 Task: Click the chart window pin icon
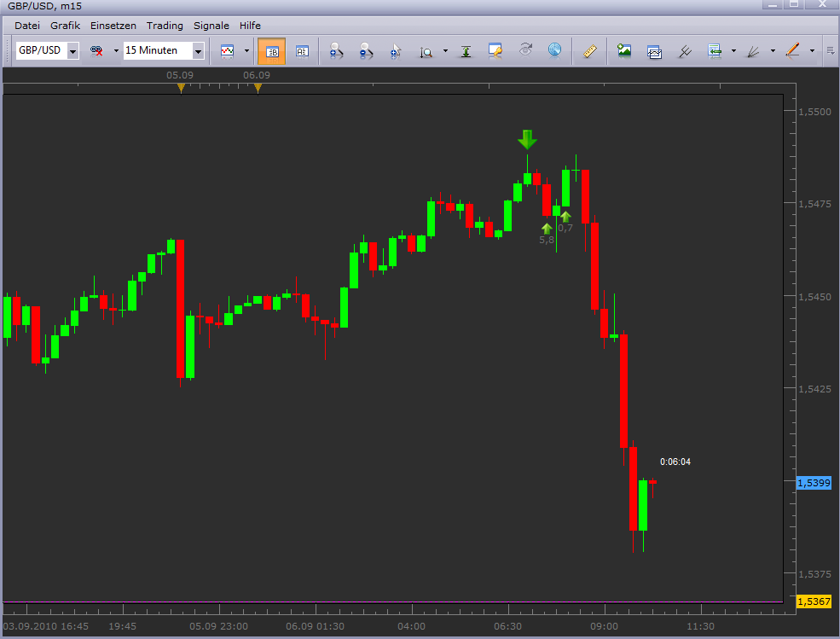click(x=495, y=51)
